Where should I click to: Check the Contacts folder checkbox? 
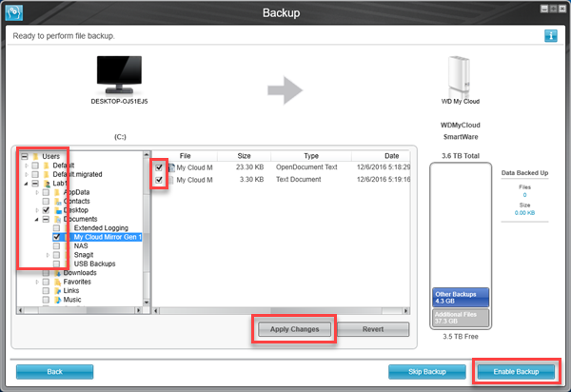click(46, 202)
